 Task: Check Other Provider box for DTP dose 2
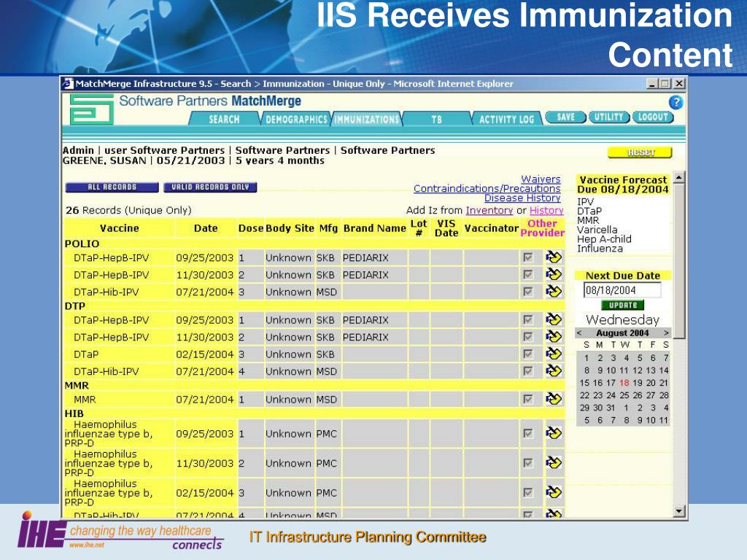click(528, 337)
